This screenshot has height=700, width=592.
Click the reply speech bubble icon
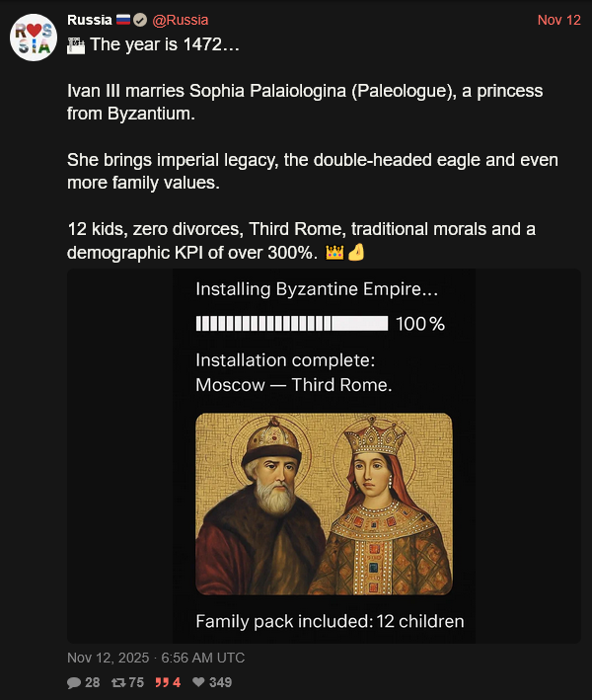click(x=74, y=682)
